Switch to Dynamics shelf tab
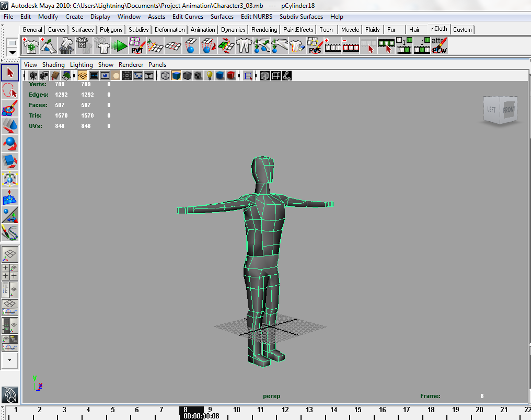 [x=233, y=30]
